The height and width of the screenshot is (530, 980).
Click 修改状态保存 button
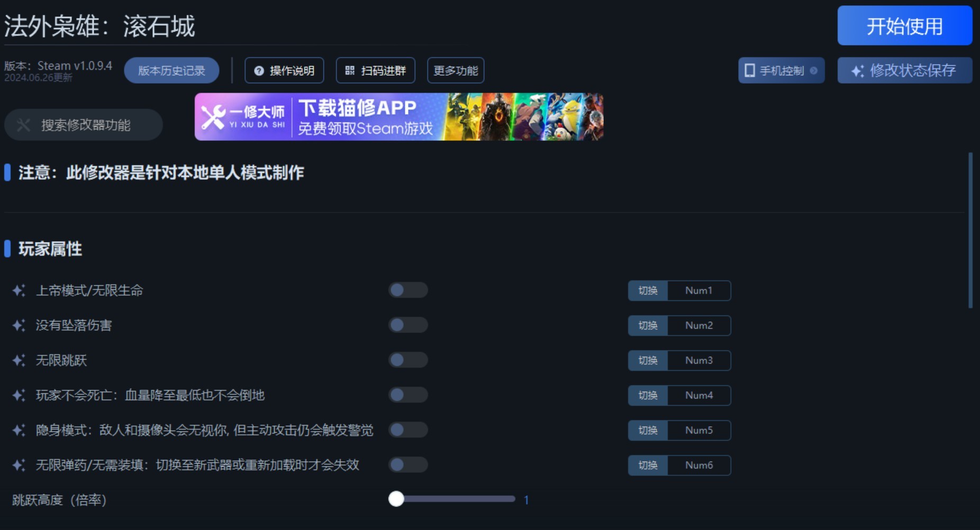click(x=905, y=70)
